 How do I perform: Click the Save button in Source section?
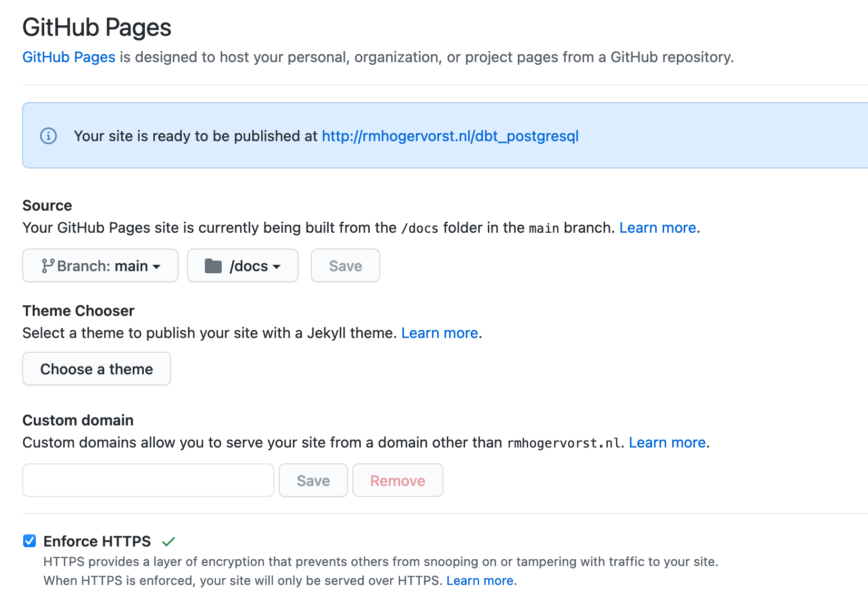pyautogui.click(x=346, y=265)
